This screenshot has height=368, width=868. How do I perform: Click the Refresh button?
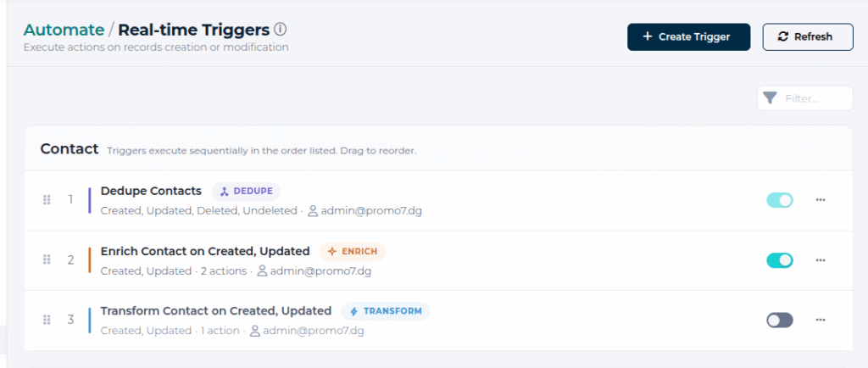point(808,37)
